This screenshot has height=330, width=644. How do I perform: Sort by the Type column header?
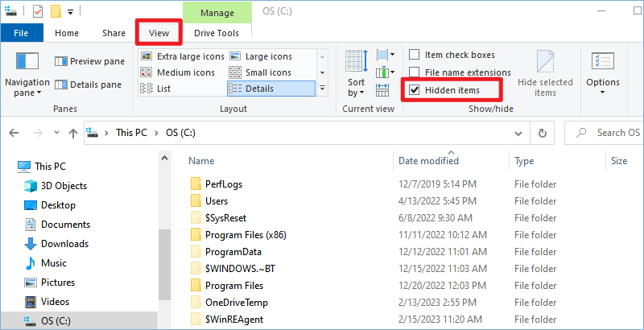[524, 161]
